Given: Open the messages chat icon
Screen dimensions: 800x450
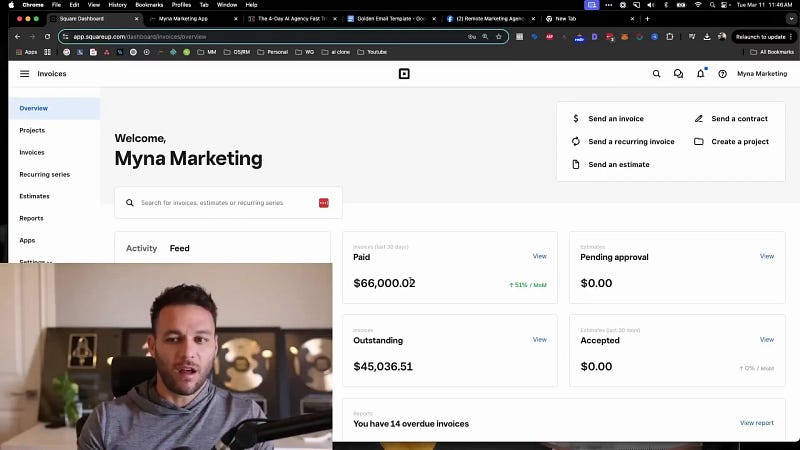Looking at the screenshot, I should pos(679,74).
